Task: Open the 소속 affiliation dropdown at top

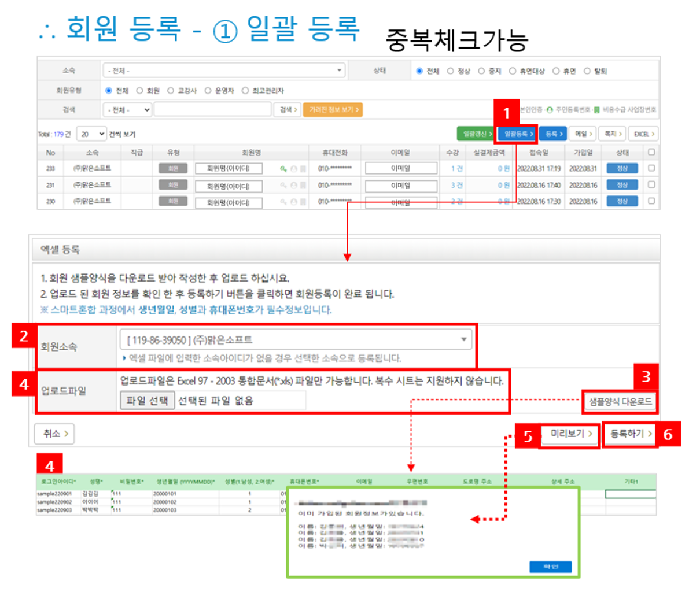Action: point(223,71)
